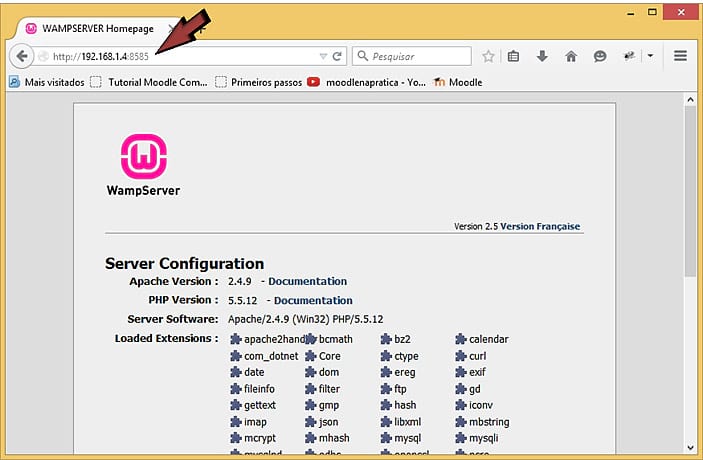Open the bookmarks list icon

coord(513,56)
